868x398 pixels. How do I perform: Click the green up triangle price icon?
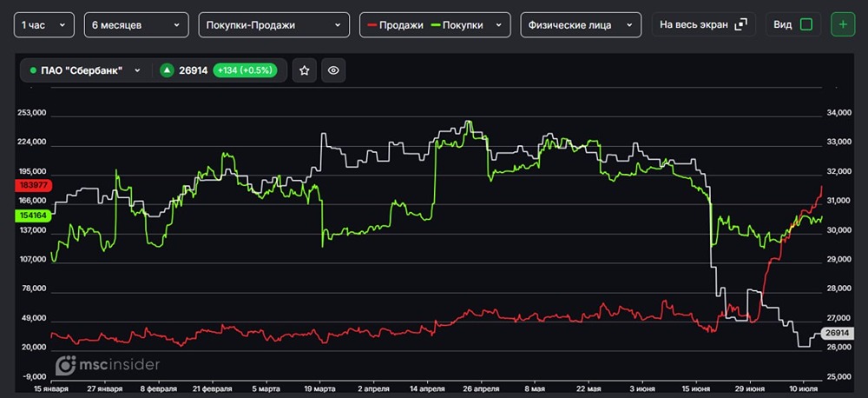click(x=167, y=70)
